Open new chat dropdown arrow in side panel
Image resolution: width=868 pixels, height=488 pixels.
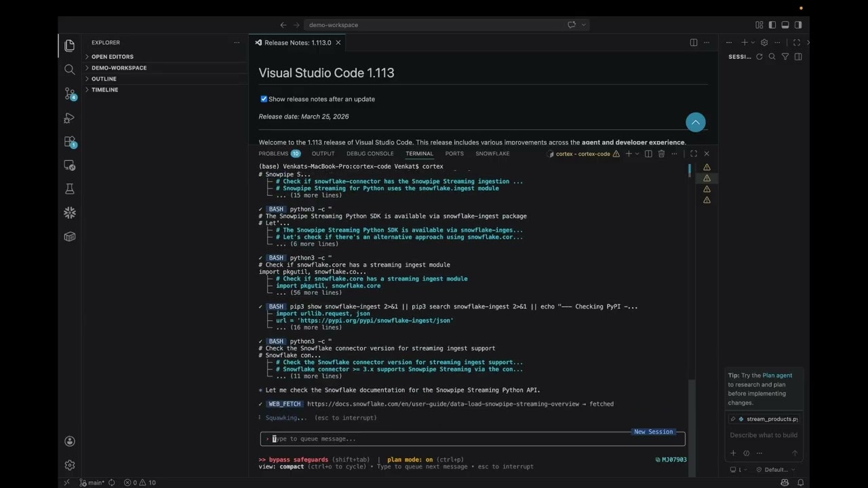[x=753, y=43]
